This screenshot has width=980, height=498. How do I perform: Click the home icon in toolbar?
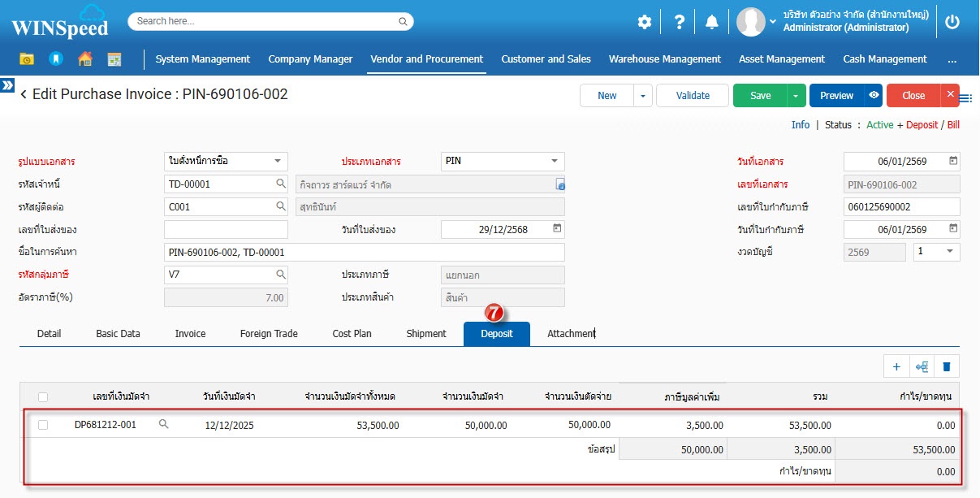pos(85,59)
